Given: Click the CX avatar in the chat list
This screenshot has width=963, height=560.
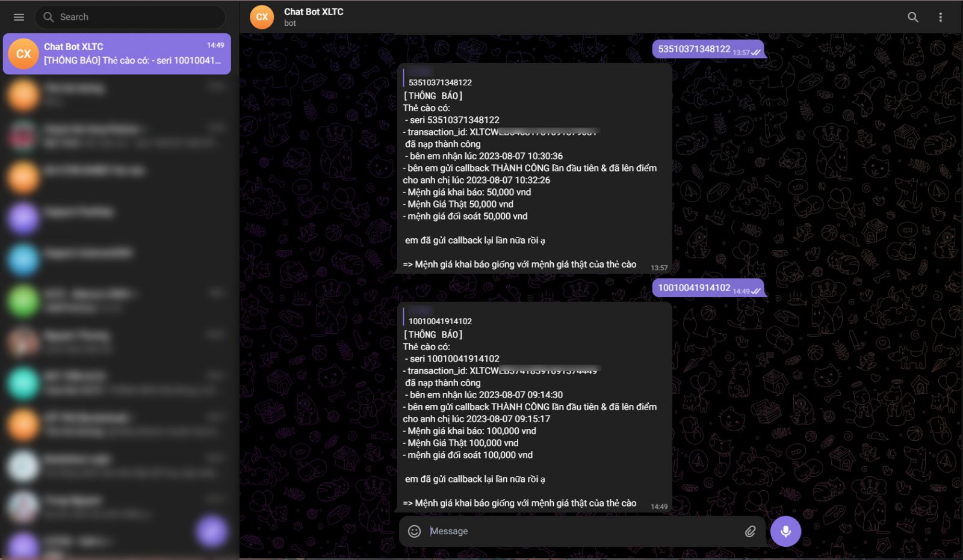Looking at the screenshot, I should (x=23, y=54).
